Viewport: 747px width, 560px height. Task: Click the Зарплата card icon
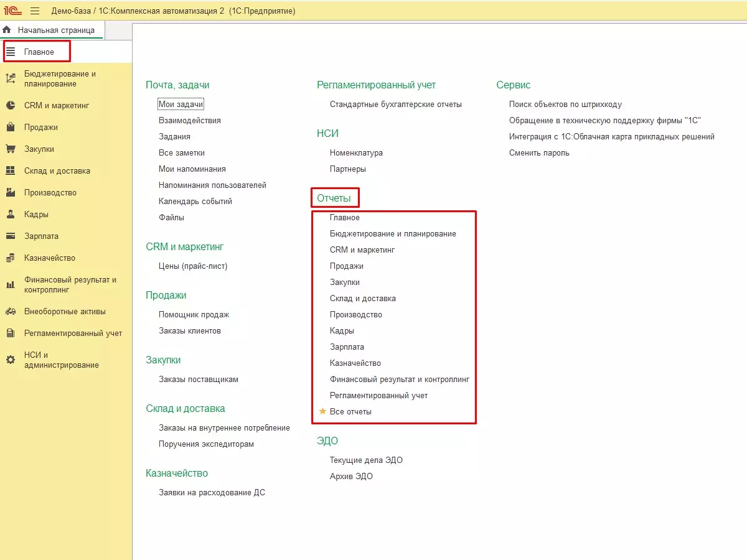pos(11,236)
